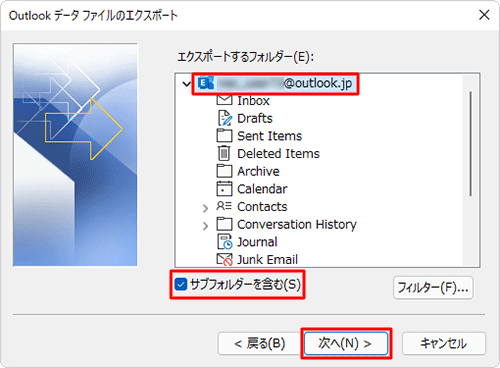Select the Inbox folder label
The width and height of the screenshot is (500, 368).
click(x=253, y=101)
